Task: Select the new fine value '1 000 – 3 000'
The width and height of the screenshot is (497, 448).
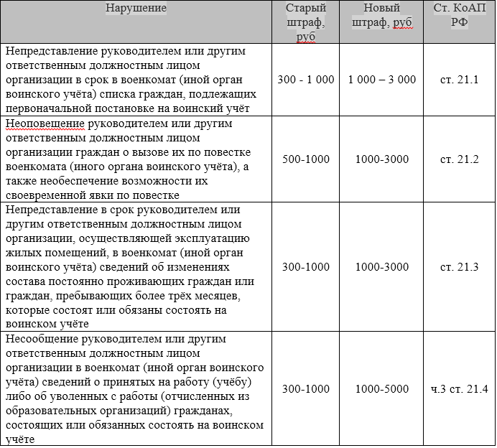Action: pyautogui.click(x=381, y=79)
